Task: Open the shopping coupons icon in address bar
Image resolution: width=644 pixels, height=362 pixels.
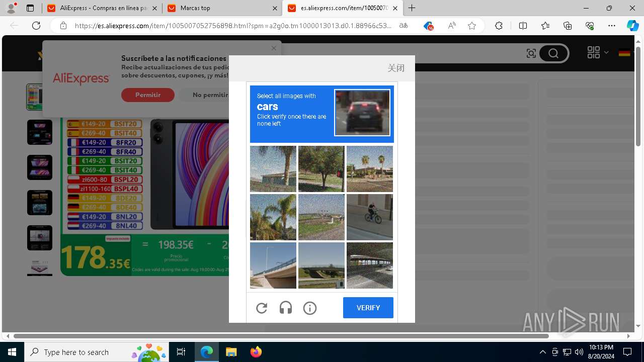Action: point(428,26)
